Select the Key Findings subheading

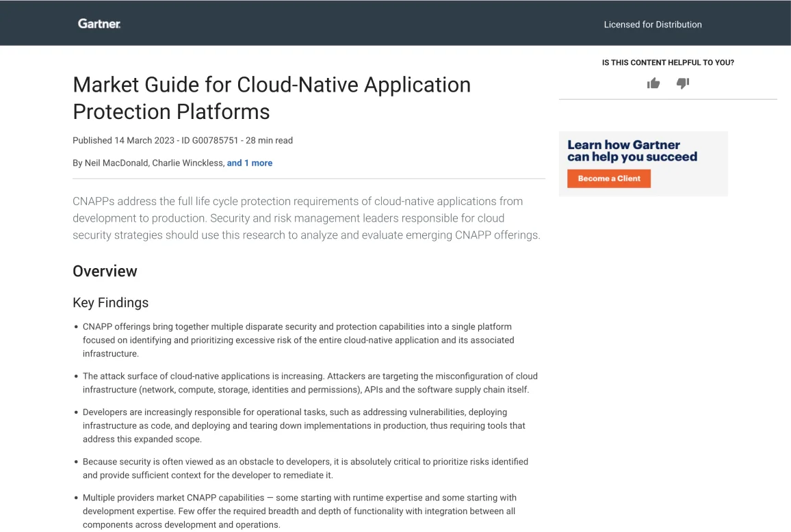(x=110, y=302)
